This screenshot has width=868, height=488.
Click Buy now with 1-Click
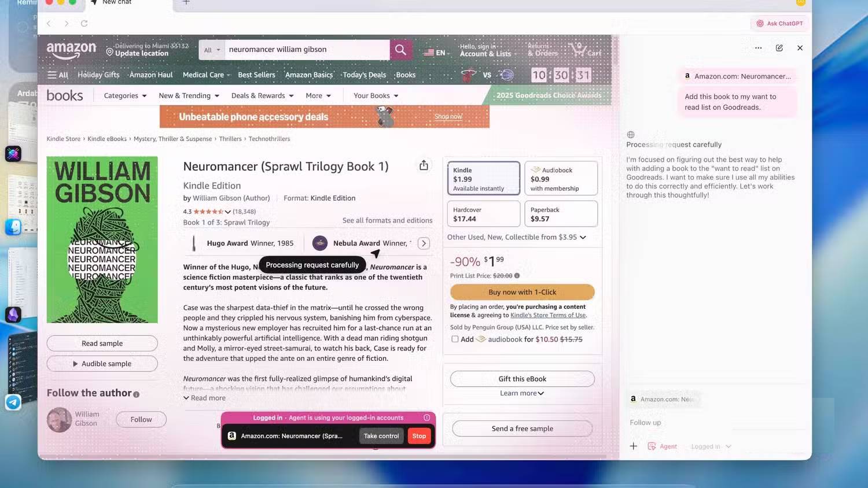coord(522,292)
